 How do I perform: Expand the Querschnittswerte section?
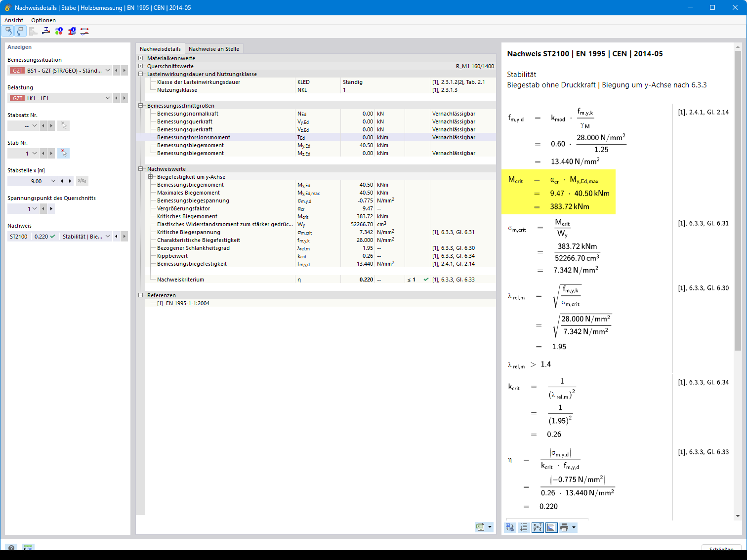[141, 66]
